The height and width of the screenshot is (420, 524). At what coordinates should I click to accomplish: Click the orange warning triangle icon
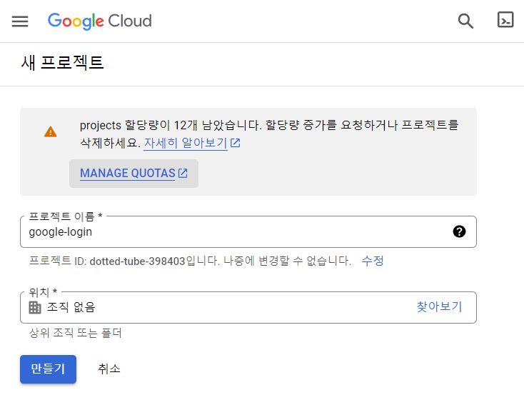(50, 131)
